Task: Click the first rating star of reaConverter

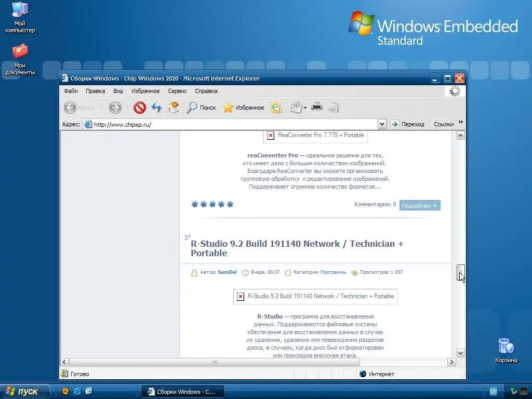Action: 195,204
